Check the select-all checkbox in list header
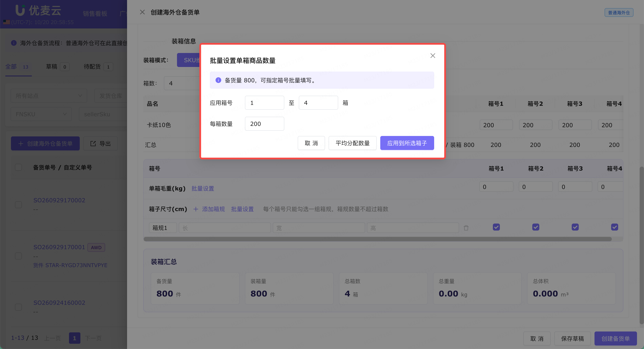 coord(18,167)
